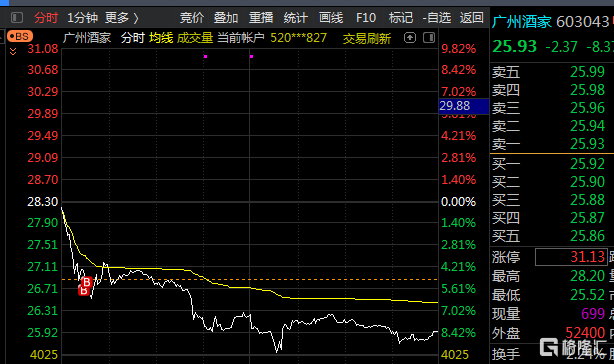Expand the 更多 periods menu
This screenshot has height=364, width=614.
122,18
